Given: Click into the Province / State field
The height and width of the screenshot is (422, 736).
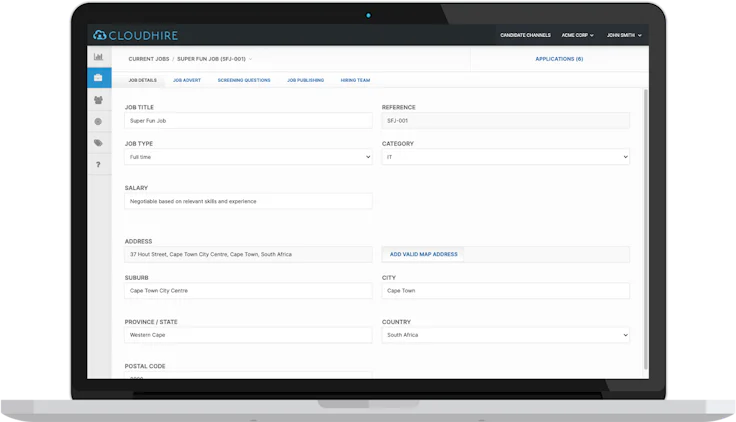Looking at the screenshot, I should tap(248, 335).
